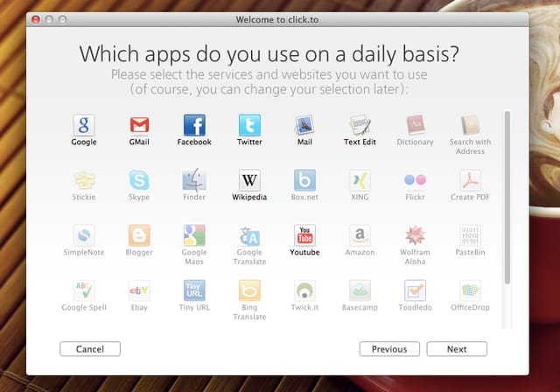Image resolution: width=560 pixels, height=392 pixels.
Task: Enable the Box.net icon
Action: [304, 180]
